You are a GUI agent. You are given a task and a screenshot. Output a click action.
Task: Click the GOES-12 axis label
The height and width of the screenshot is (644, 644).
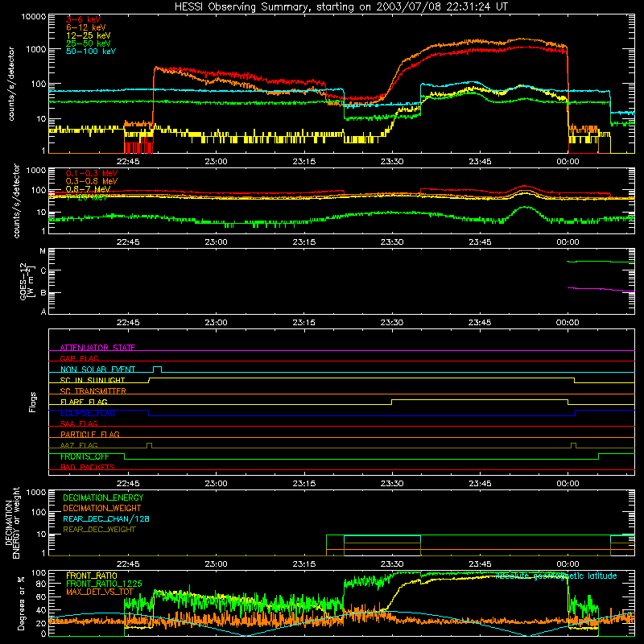pos(27,281)
